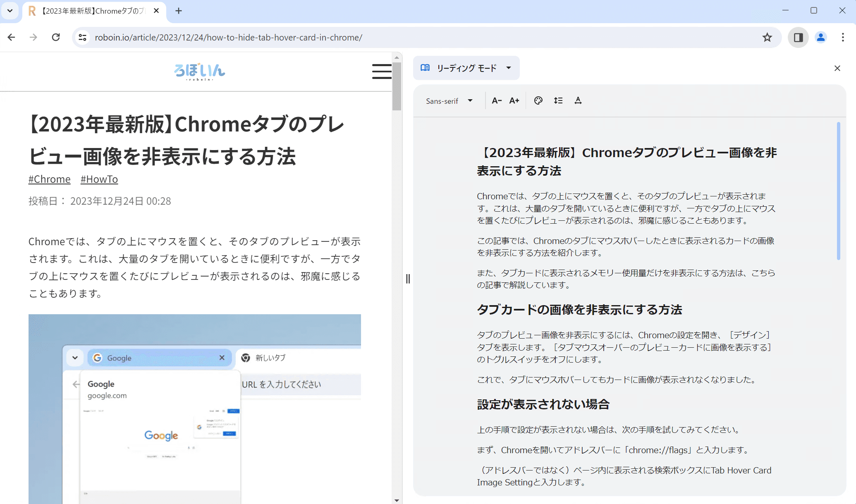Viewport: 856px width, 504px height.
Task: Click the paragraph mentioning chrome://flags
Action: click(614, 450)
